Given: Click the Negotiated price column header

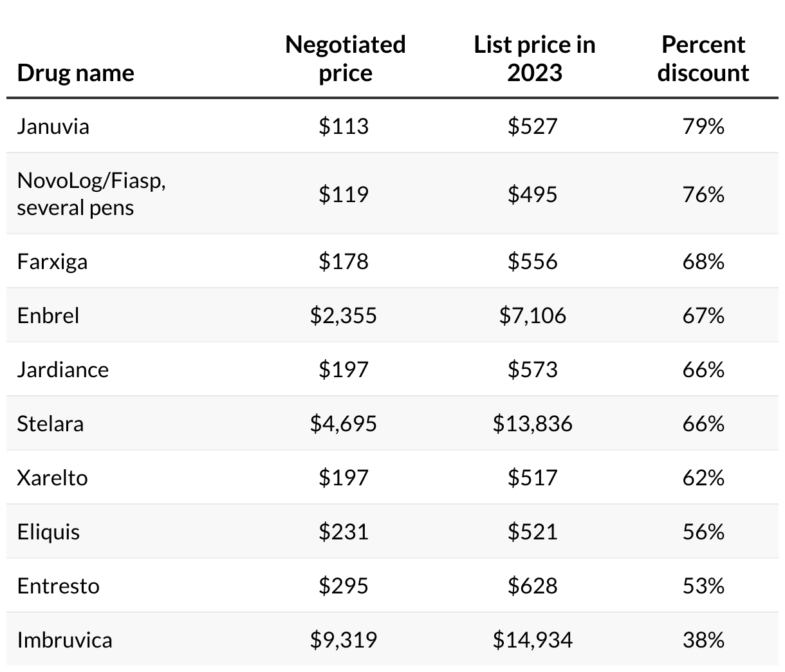Looking at the screenshot, I should pyautogui.click(x=345, y=59).
